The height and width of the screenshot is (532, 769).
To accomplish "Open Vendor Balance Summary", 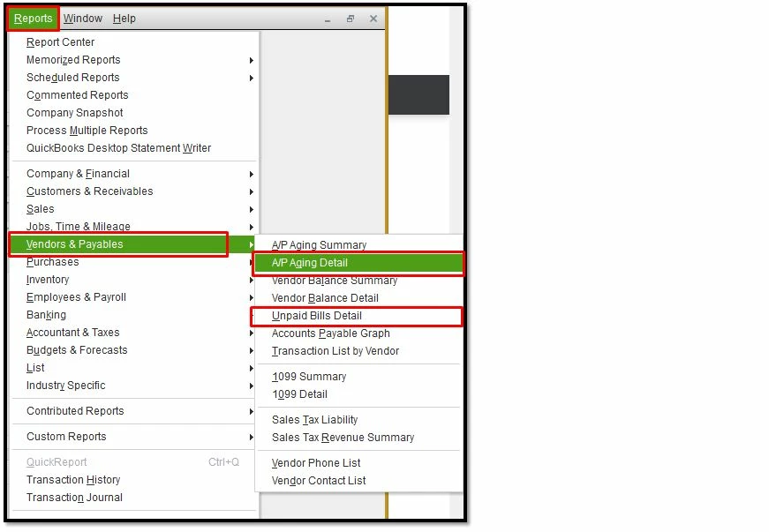I will click(x=359, y=281).
